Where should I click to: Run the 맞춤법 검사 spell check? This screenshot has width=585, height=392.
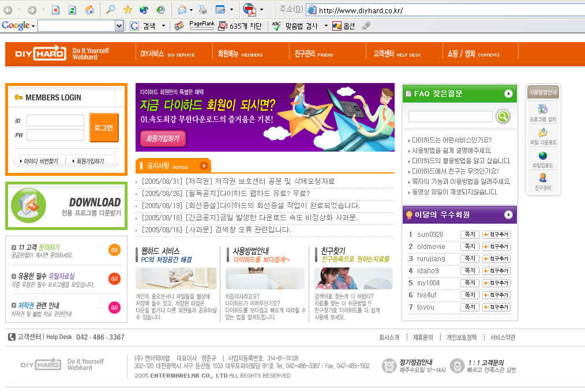295,26
